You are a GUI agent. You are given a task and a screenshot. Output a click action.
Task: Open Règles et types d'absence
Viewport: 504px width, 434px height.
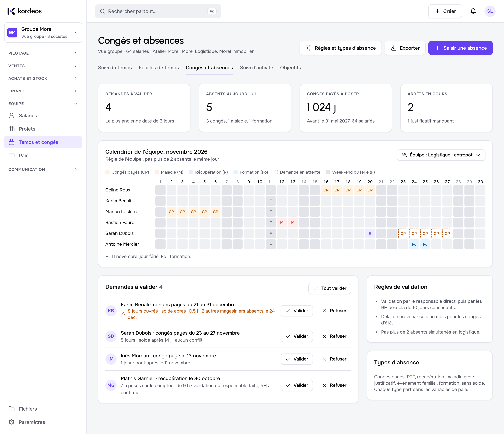pyautogui.click(x=341, y=48)
